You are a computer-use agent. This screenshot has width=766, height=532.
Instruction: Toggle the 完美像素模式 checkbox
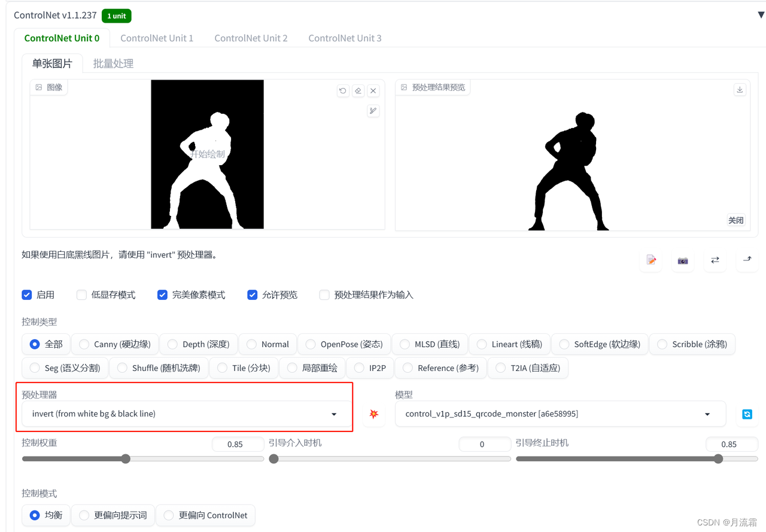pyautogui.click(x=162, y=294)
